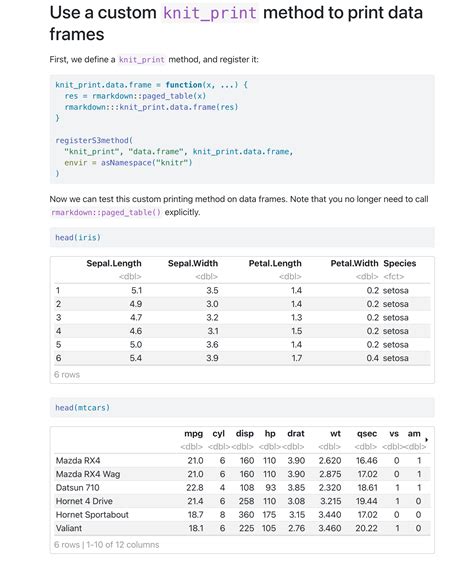Click the cyl column header

pyautogui.click(x=219, y=434)
